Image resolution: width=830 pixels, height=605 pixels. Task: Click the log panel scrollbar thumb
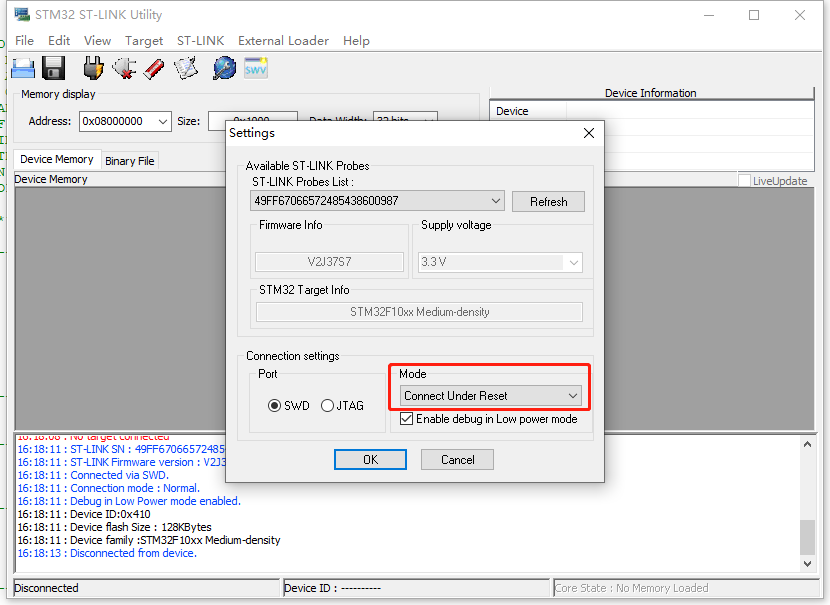(x=807, y=537)
